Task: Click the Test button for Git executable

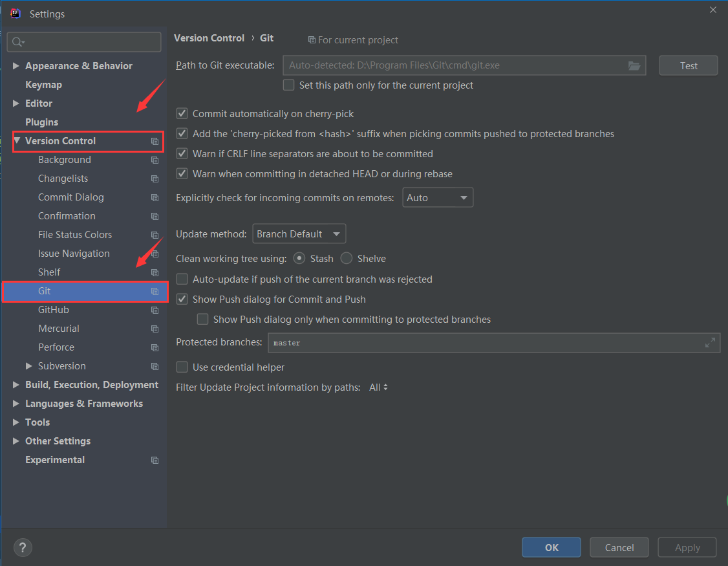Action: click(x=688, y=65)
